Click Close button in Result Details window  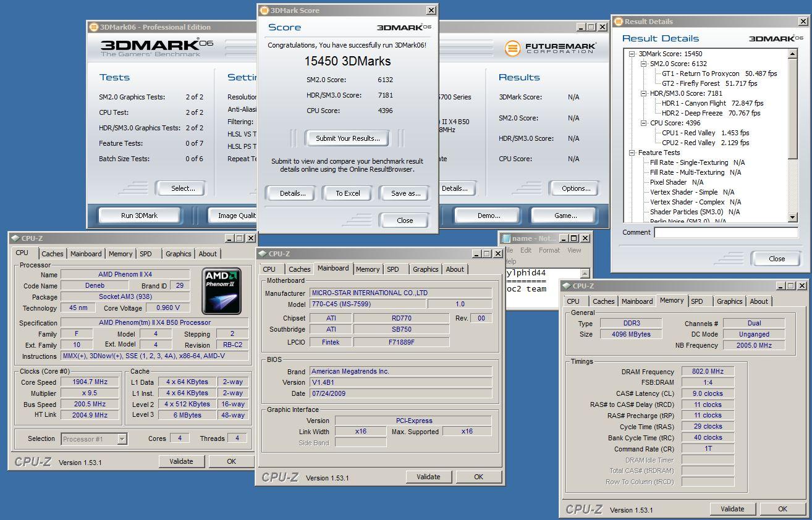tap(777, 259)
